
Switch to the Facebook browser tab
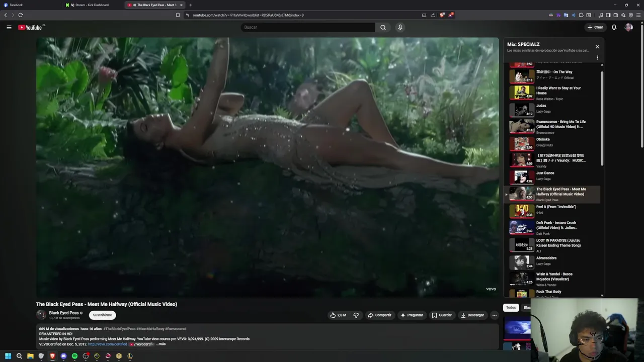click(31, 5)
